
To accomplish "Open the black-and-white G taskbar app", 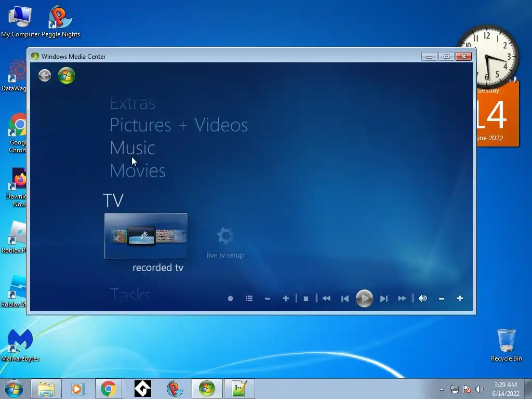I will 143,389.
